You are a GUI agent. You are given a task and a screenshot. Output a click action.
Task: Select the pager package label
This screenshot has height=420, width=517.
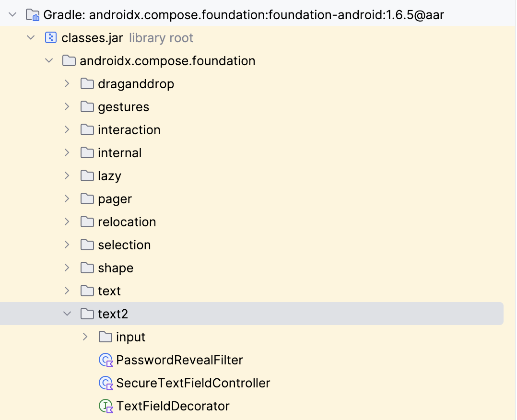(115, 199)
